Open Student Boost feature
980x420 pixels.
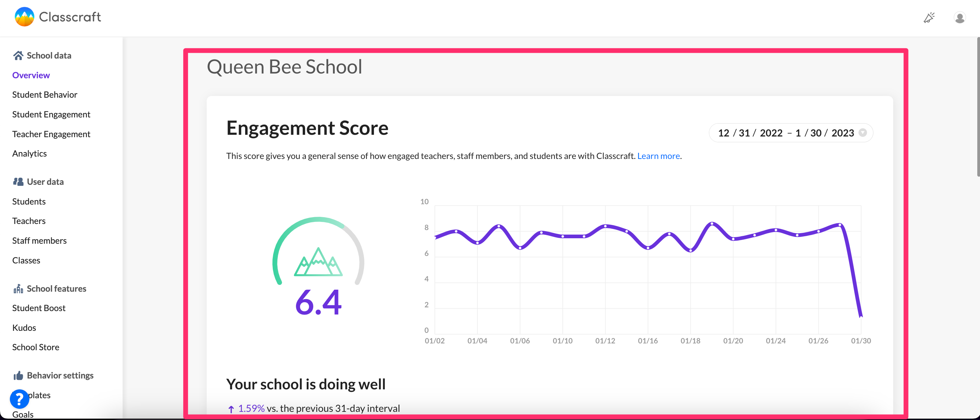tap(39, 308)
